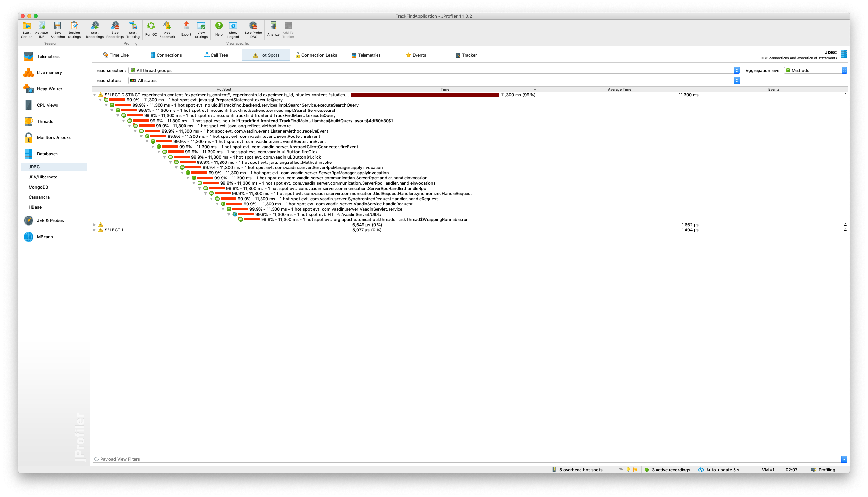
Task: Switch to the Time Line tab
Action: 116,55
